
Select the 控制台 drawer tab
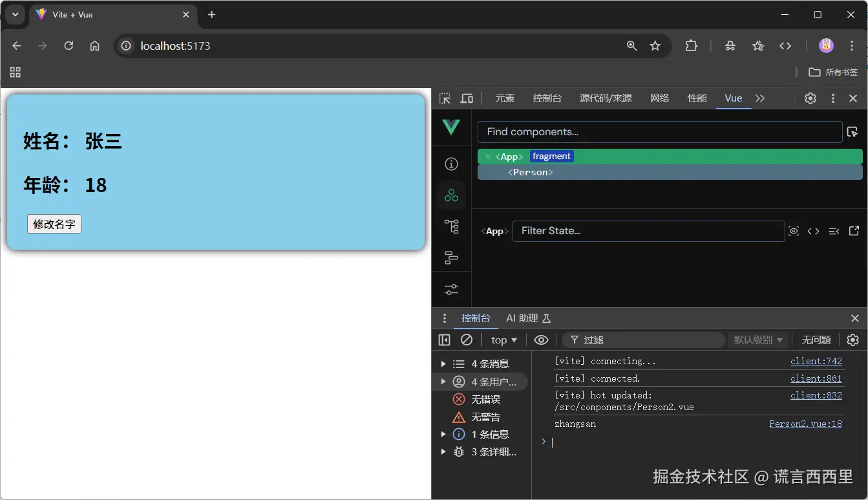(x=476, y=318)
